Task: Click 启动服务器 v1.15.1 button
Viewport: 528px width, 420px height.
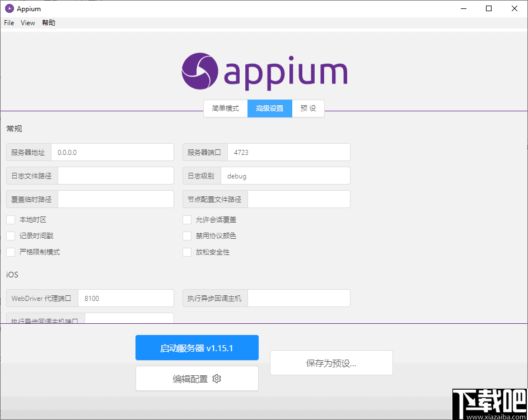Action: tap(197, 347)
